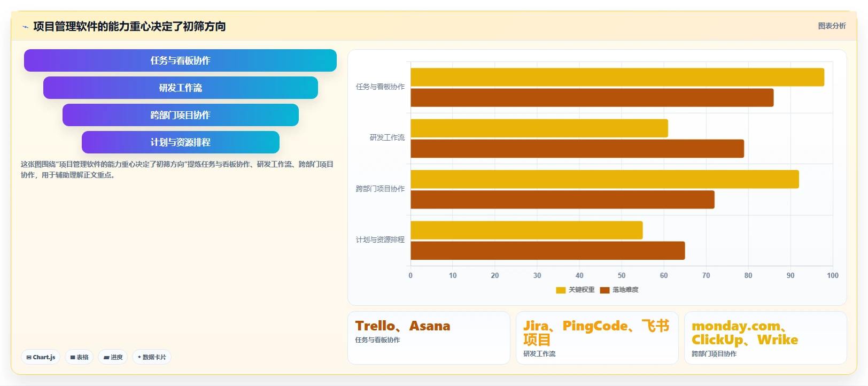Click the brown 落地难度 bar for 研发工作流

577,149
